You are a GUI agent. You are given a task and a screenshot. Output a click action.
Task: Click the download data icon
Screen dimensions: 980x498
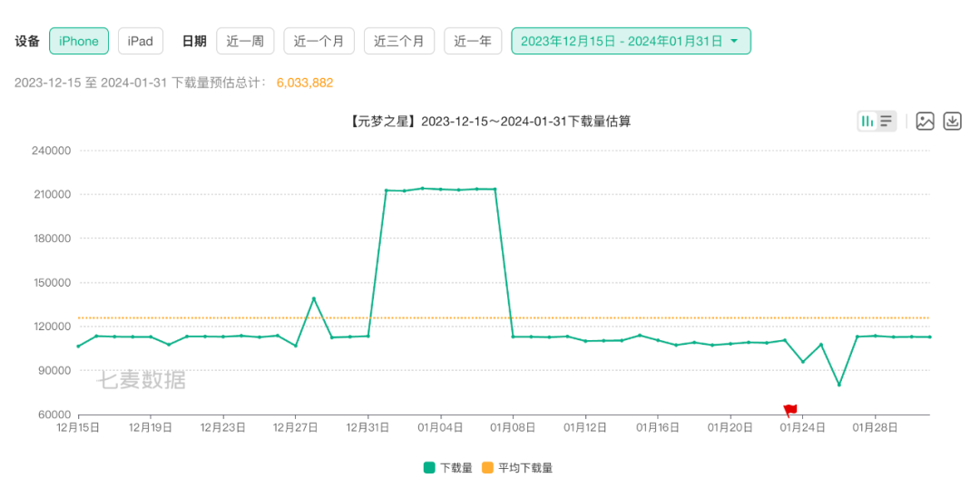click(x=952, y=121)
